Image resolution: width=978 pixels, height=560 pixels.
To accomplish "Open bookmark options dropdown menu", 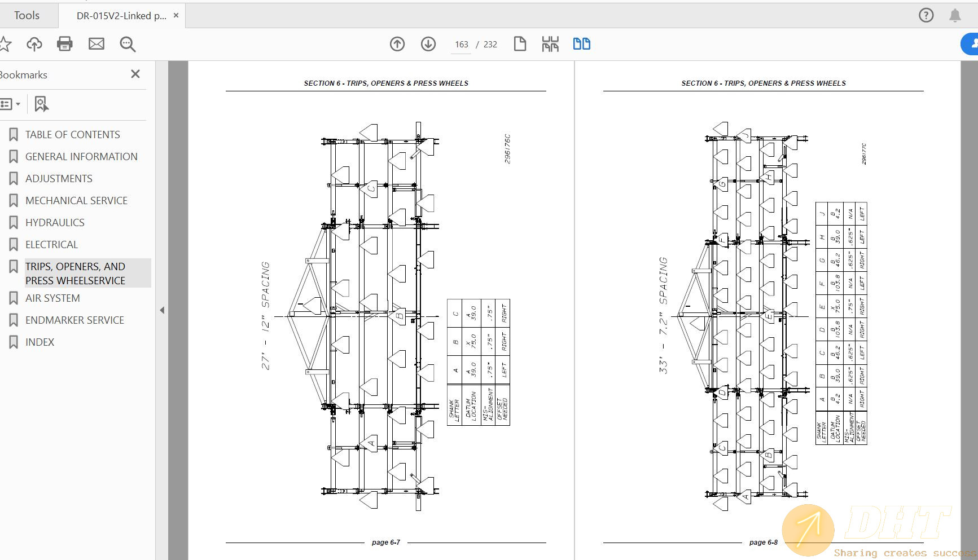I will coord(10,104).
